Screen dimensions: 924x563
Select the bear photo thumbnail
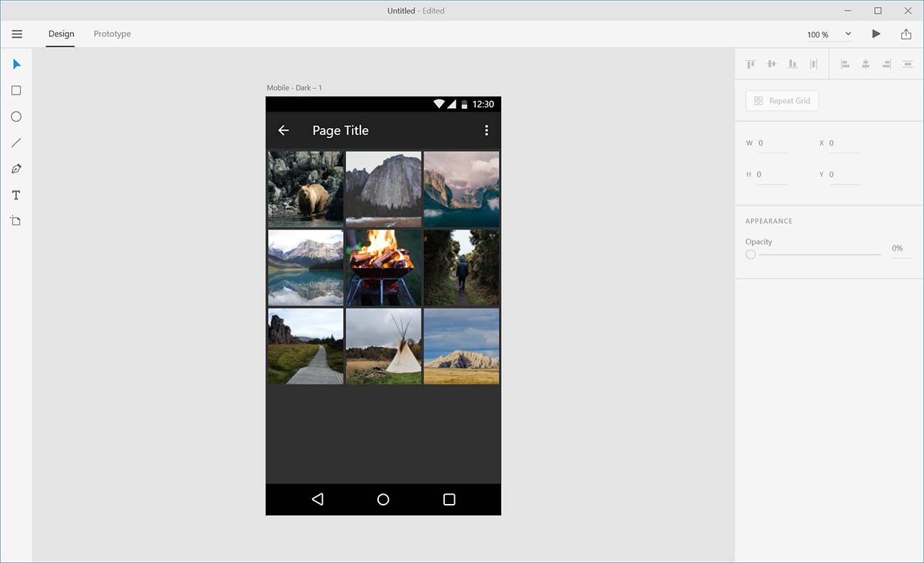(x=306, y=189)
